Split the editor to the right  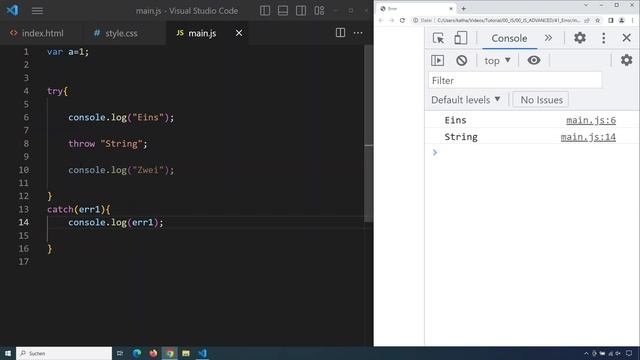[340, 33]
